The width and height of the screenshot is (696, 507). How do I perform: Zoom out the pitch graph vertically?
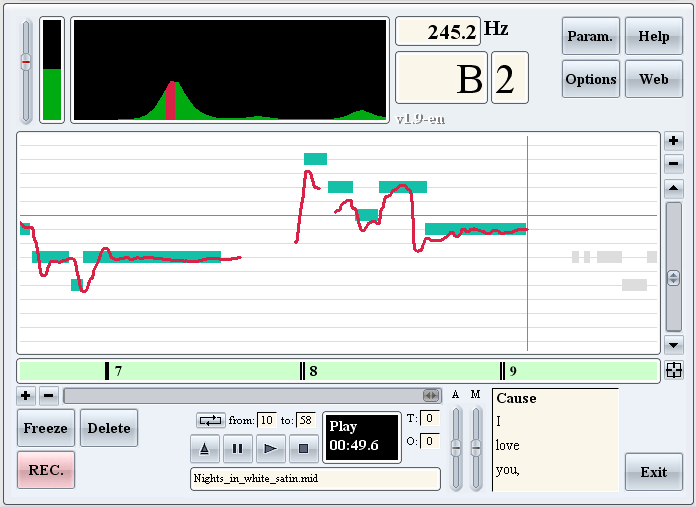tap(673, 163)
